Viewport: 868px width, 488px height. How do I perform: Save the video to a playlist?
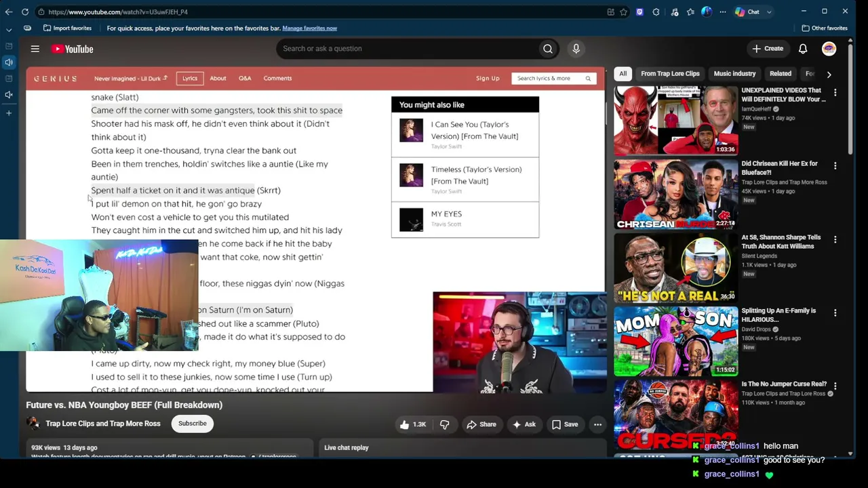pyautogui.click(x=564, y=424)
